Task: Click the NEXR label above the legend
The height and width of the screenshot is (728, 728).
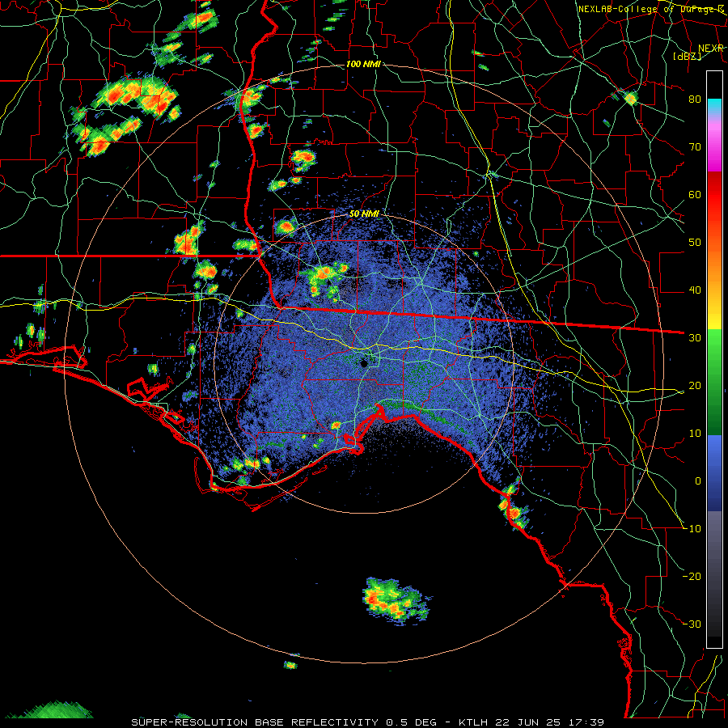Action: (711, 49)
